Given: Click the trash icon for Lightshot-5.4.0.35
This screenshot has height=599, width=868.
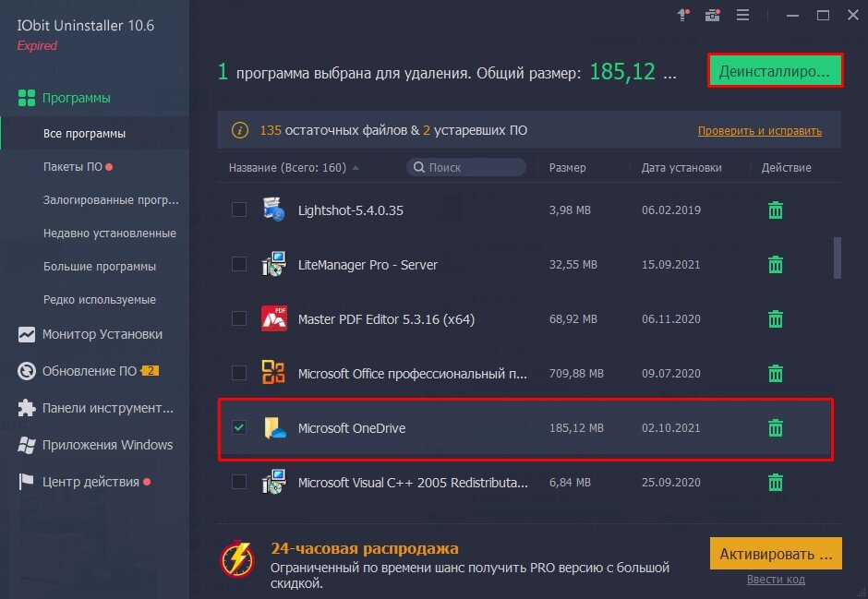Looking at the screenshot, I should click(775, 210).
